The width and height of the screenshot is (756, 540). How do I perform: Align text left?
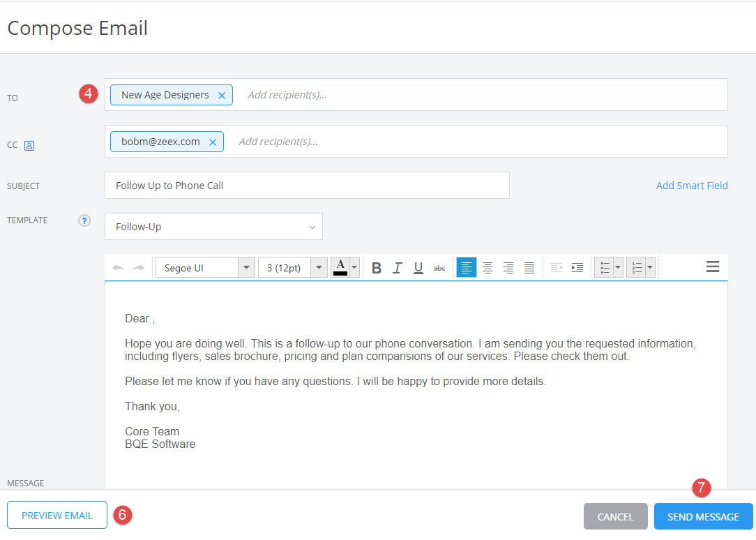tap(467, 268)
